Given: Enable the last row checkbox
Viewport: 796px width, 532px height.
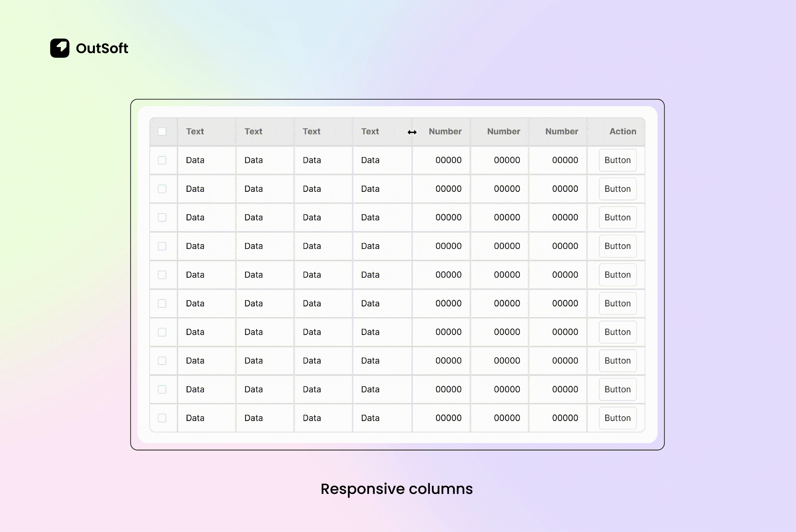Looking at the screenshot, I should click(x=162, y=418).
